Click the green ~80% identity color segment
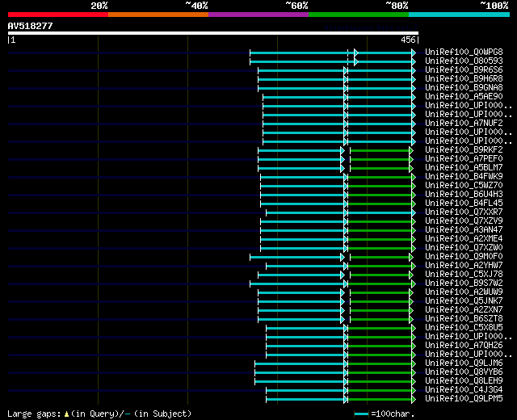 point(359,15)
